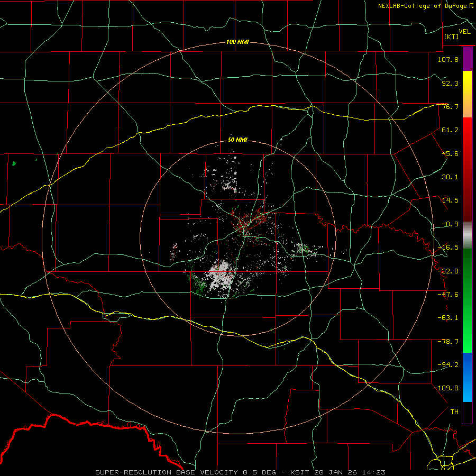The width and height of the screenshot is (476, 476).
Task: Select the 76.7 knot scale value
Action: 450,106
